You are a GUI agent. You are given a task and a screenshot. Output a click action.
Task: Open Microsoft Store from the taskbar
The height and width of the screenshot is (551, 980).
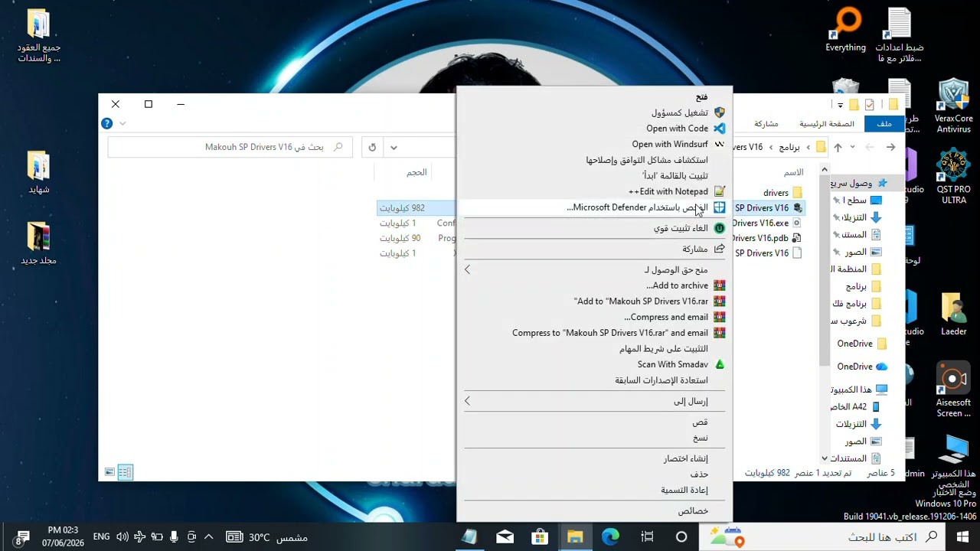tap(540, 536)
